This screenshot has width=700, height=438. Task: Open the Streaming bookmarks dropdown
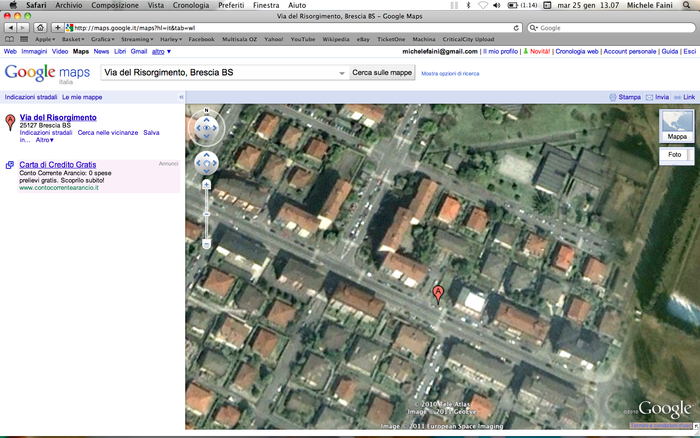pyautogui.click(x=137, y=39)
